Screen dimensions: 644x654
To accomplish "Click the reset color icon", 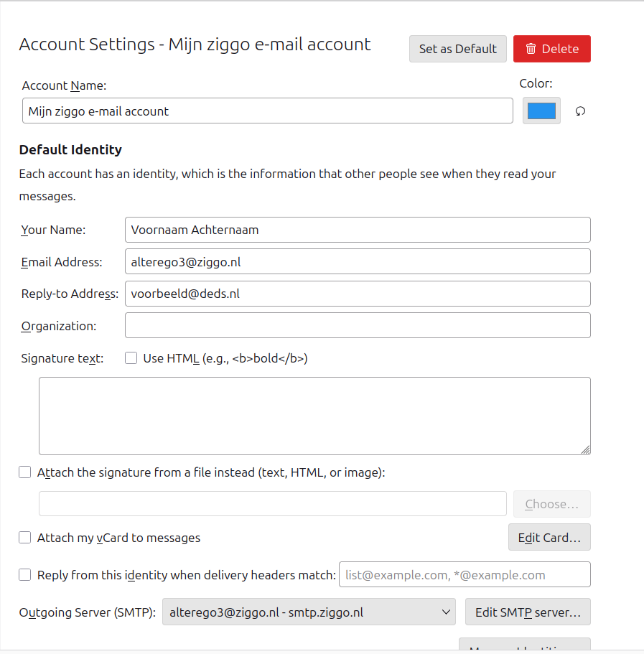I will 580,111.
